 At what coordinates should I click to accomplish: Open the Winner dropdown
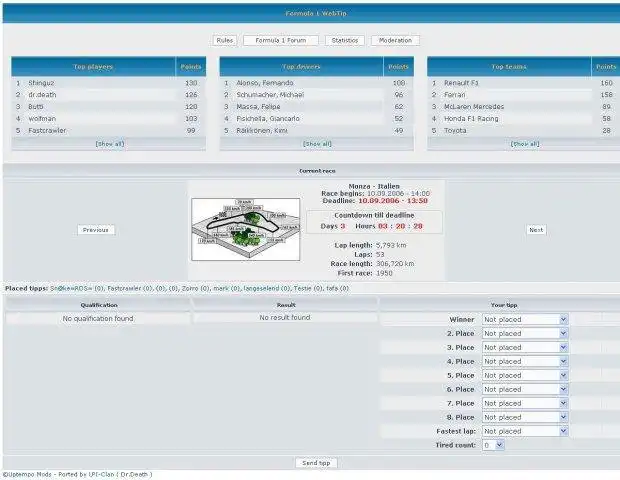(x=525, y=319)
